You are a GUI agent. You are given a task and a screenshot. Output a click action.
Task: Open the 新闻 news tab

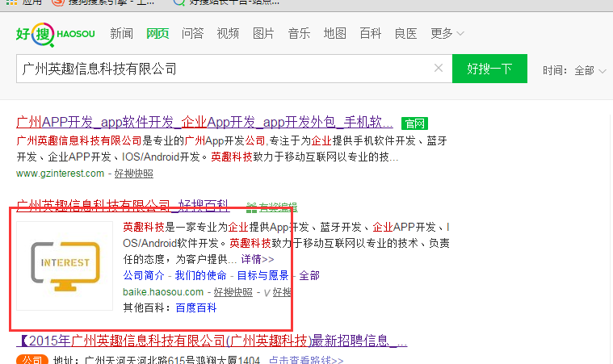[x=122, y=34]
